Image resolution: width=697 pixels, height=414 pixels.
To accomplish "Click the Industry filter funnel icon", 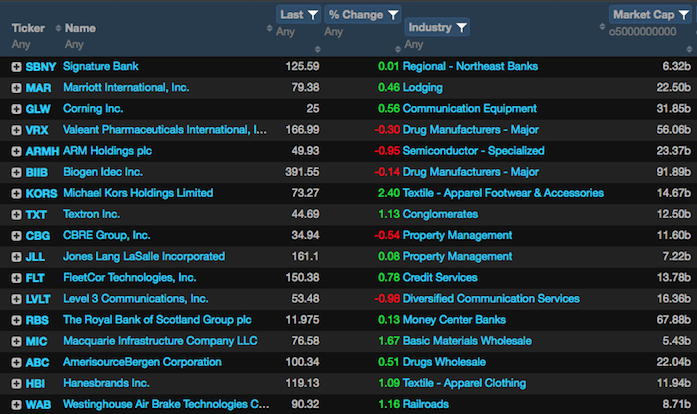I will (x=462, y=28).
